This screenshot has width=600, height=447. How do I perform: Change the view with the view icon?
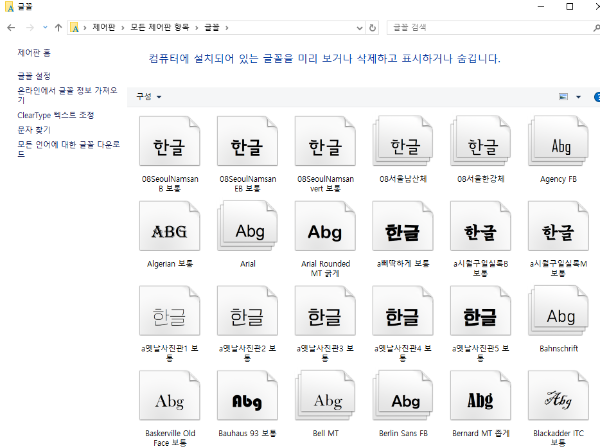pyautogui.click(x=563, y=96)
